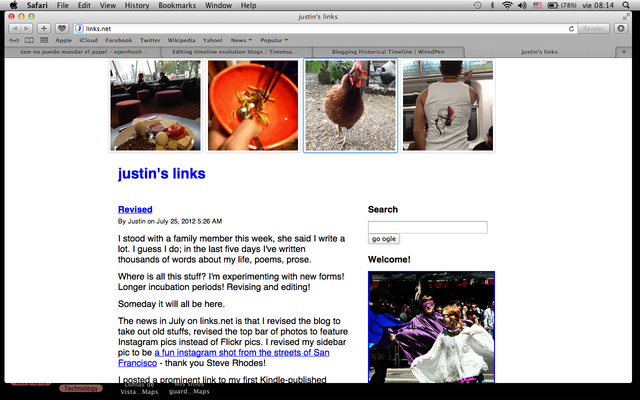Image resolution: width=640 pixels, height=400 pixels.
Task: Select the justin's links tab
Action: pyautogui.click(x=539, y=52)
